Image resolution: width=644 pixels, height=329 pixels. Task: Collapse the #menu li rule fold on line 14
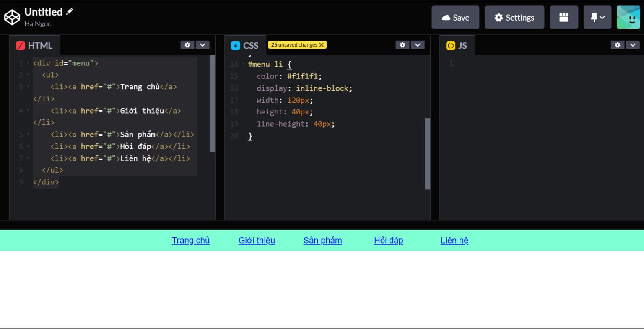coord(244,64)
